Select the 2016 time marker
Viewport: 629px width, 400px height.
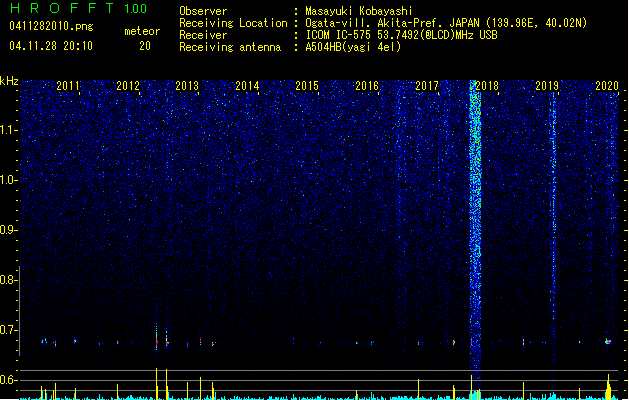pyautogui.click(x=367, y=86)
